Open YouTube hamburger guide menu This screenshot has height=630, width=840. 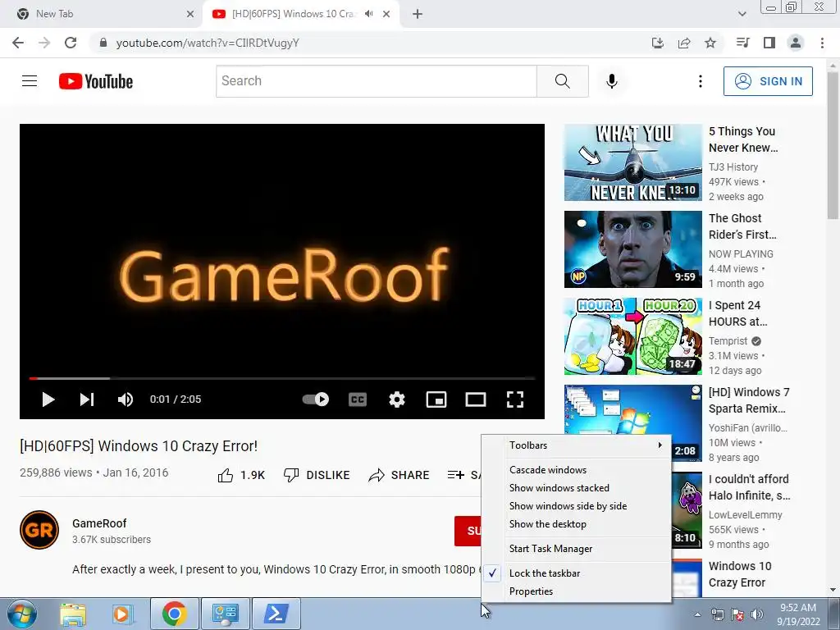tap(30, 81)
